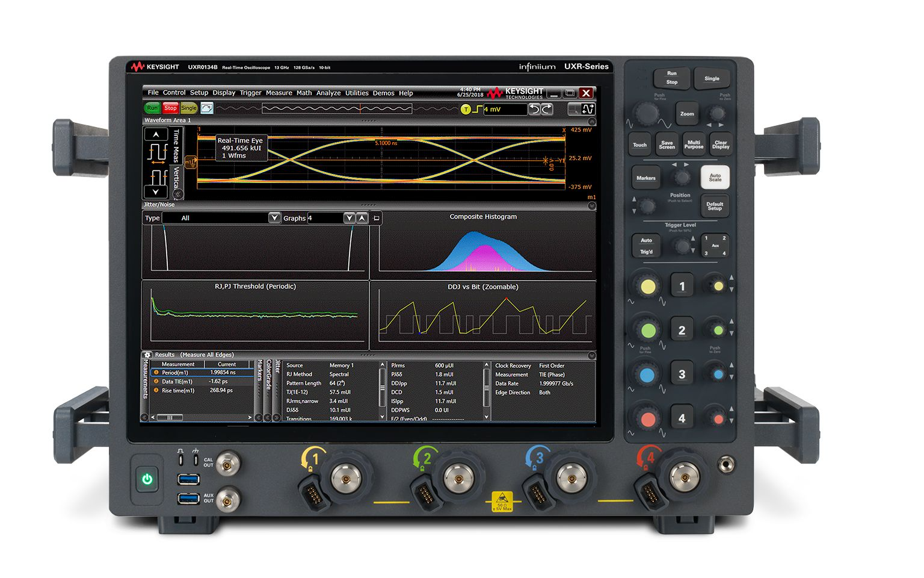Click the waveform zoom icon at toolbar right
Viewport: 924px width, 578px height.
[588, 109]
